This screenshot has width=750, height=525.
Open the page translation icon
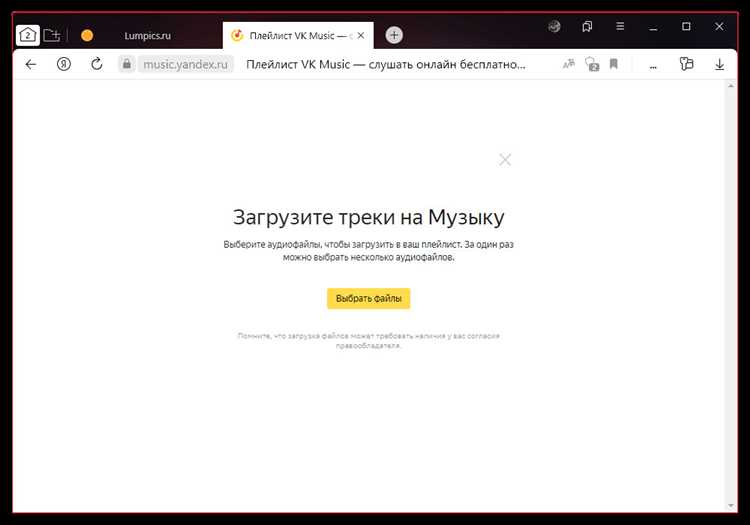(x=569, y=64)
